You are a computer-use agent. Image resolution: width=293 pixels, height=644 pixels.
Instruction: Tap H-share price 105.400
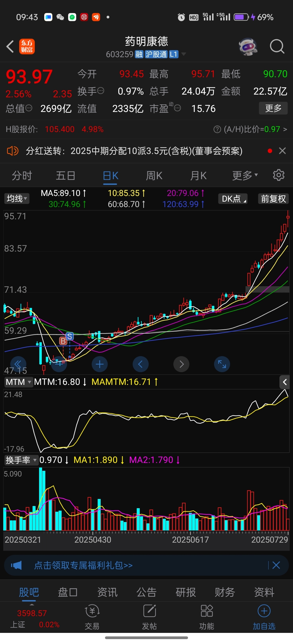click(x=60, y=129)
